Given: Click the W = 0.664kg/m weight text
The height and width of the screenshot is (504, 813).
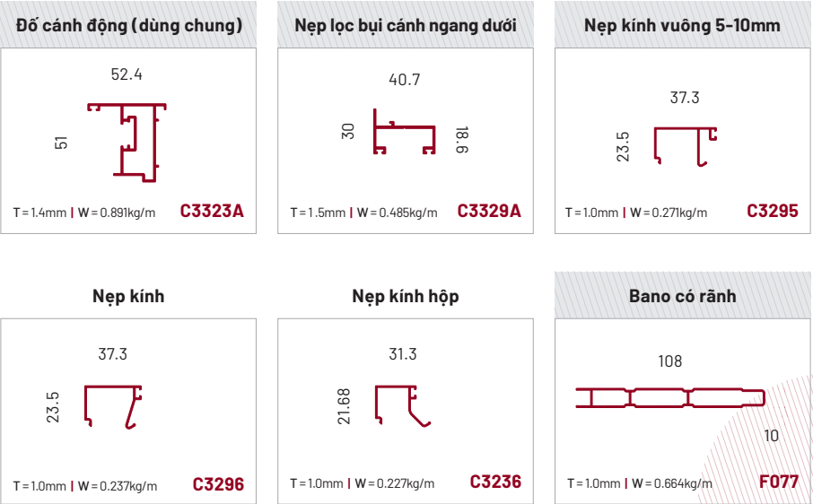Looking at the screenshot, I should point(672,483).
